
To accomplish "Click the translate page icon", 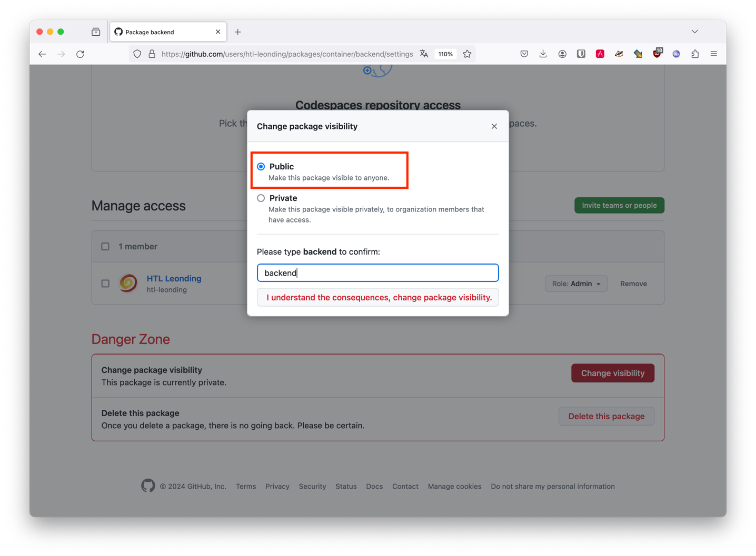I will pos(424,54).
